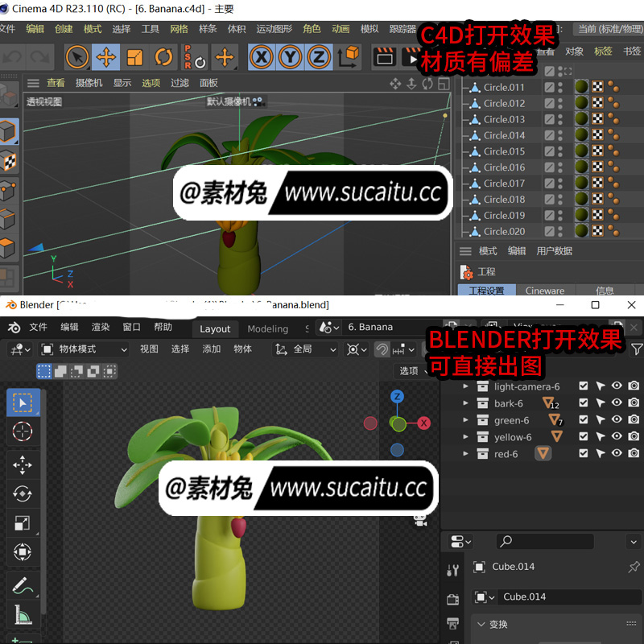Expand the light-camera-6 collection

tap(466, 386)
